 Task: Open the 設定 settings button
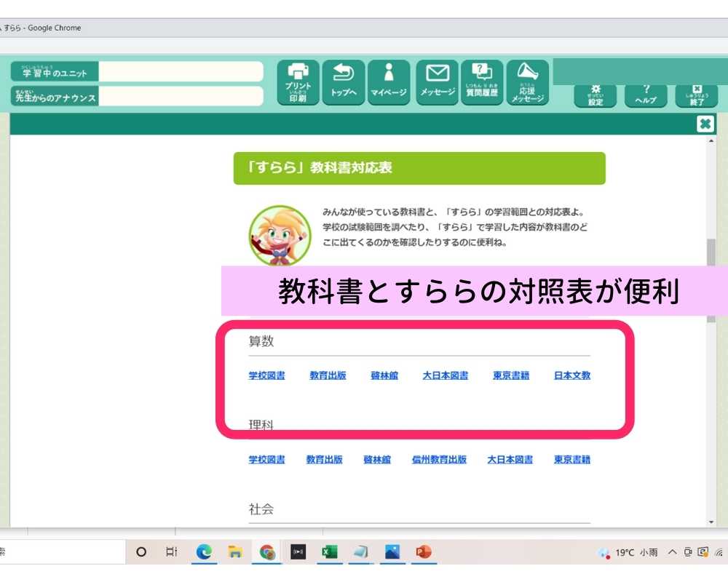pos(596,95)
